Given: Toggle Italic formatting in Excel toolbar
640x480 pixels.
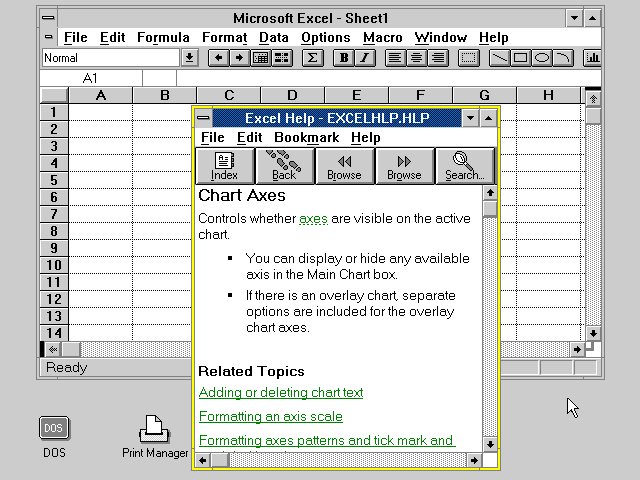Looking at the screenshot, I should click(x=365, y=58).
